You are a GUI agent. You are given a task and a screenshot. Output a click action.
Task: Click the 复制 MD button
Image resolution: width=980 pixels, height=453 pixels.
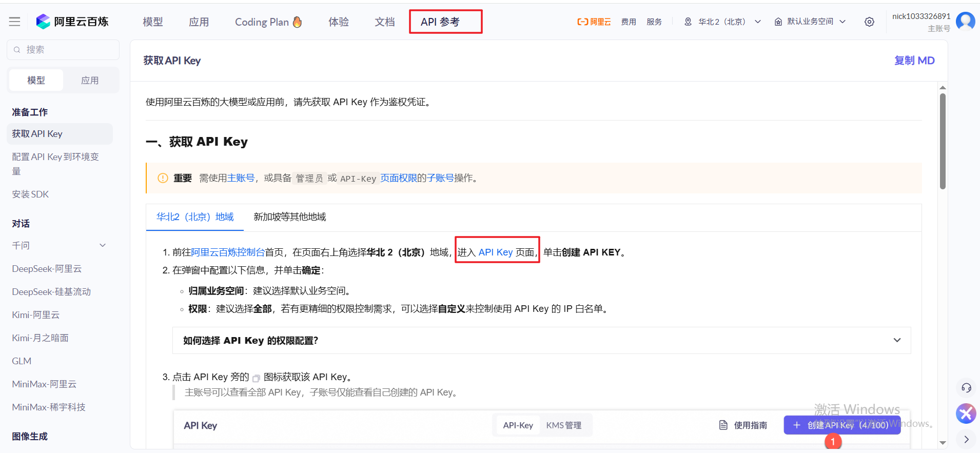[x=914, y=61]
